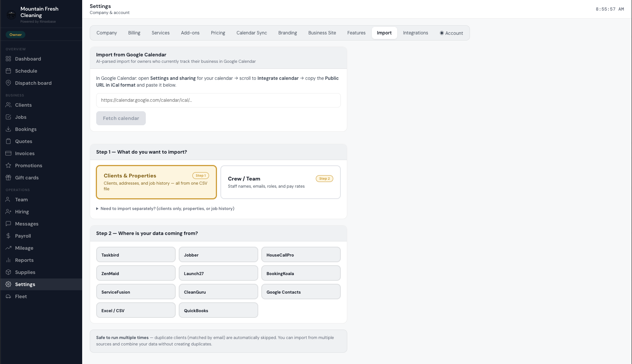Open the Company settings tab
The height and width of the screenshot is (364, 632).
[107, 33]
